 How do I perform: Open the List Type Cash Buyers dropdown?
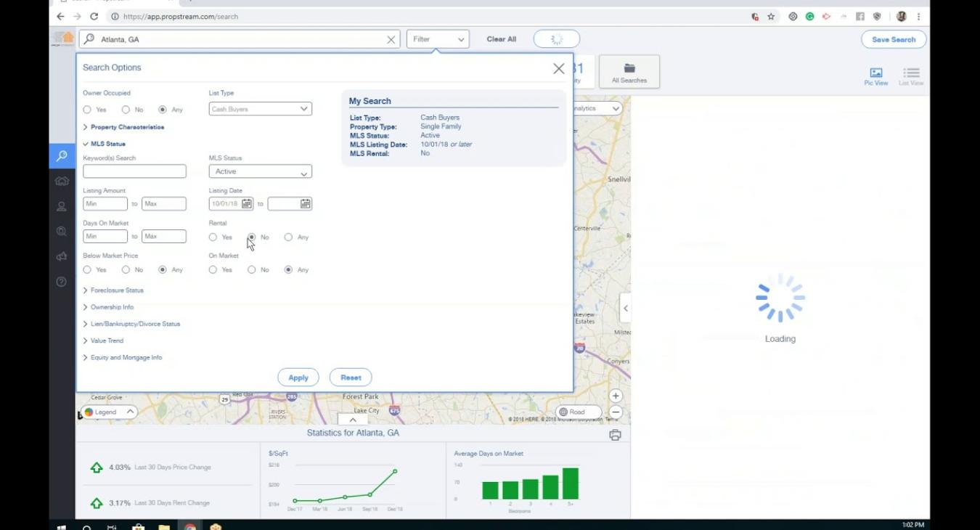(x=260, y=109)
